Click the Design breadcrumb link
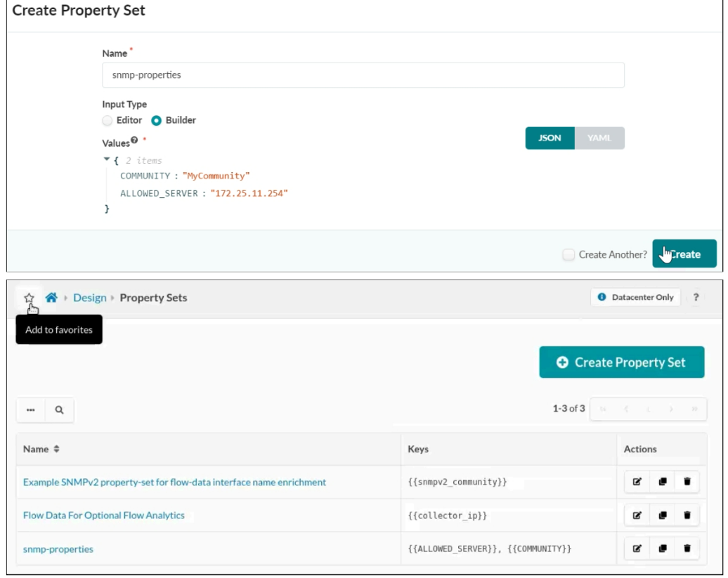728x578 pixels. click(90, 298)
